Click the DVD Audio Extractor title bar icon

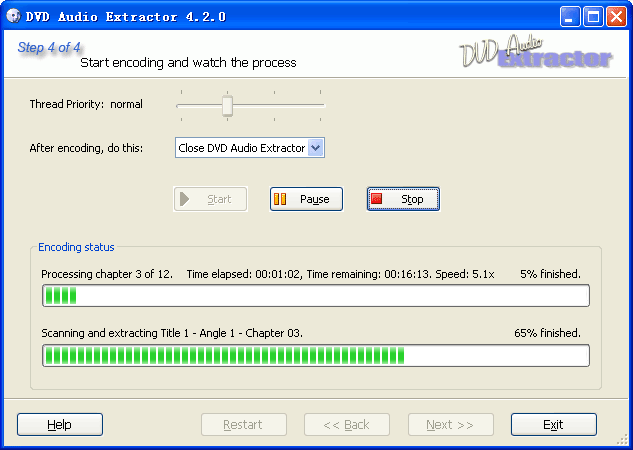tap(13, 16)
